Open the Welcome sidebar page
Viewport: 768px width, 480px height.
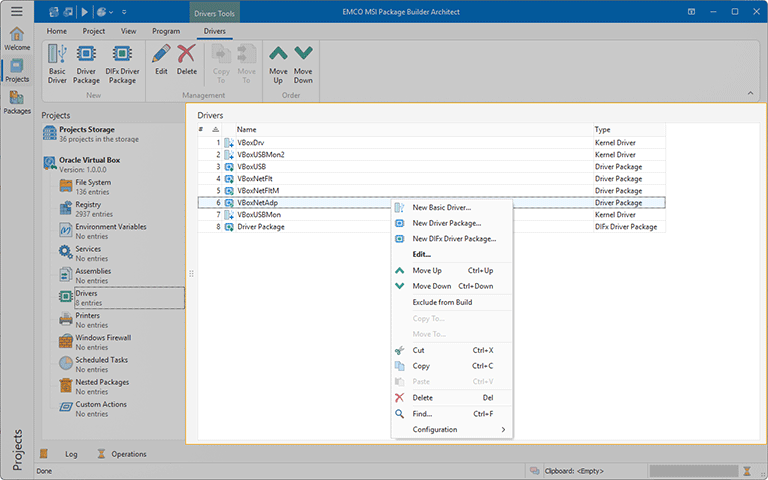16,38
